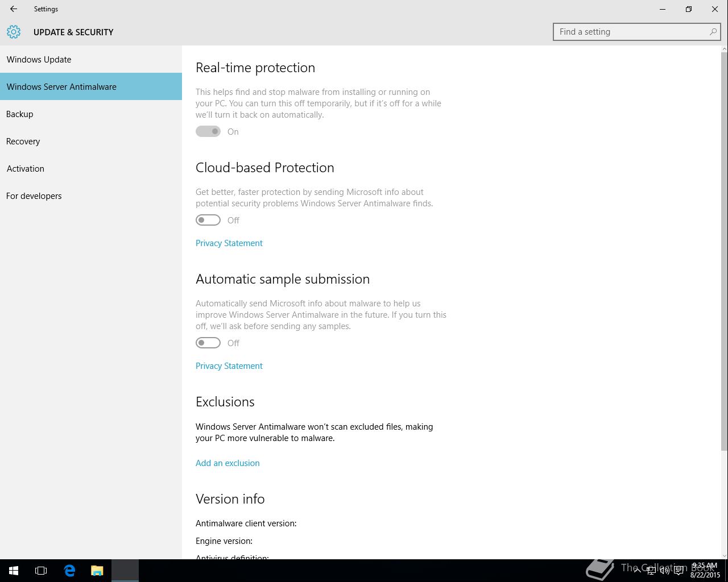Close the Settings window
The image size is (728, 582).
coord(715,9)
